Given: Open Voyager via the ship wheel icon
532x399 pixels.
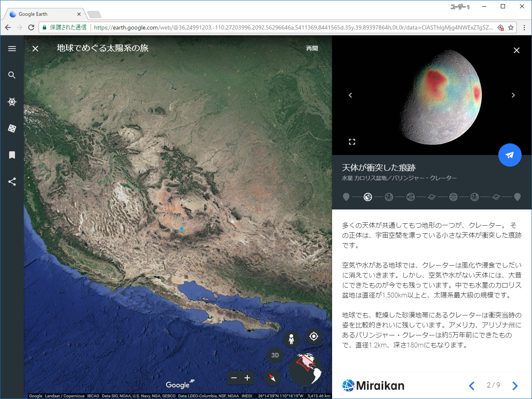Looking at the screenshot, I should click(x=12, y=102).
